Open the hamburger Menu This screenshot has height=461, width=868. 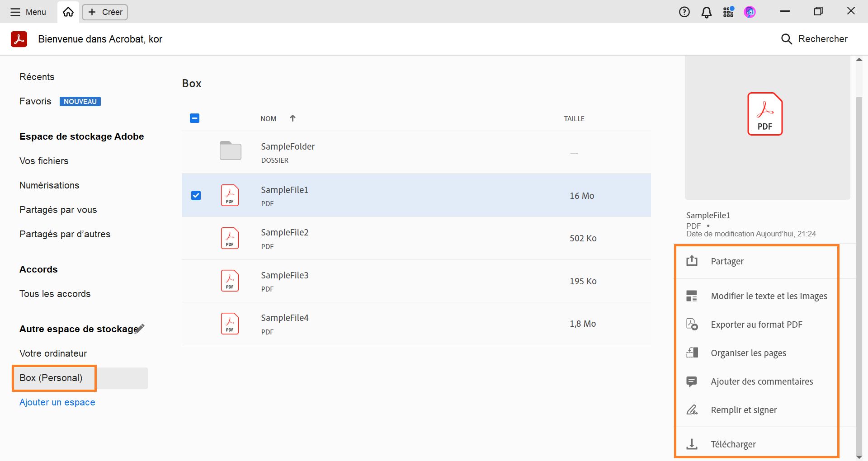(x=28, y=12)
